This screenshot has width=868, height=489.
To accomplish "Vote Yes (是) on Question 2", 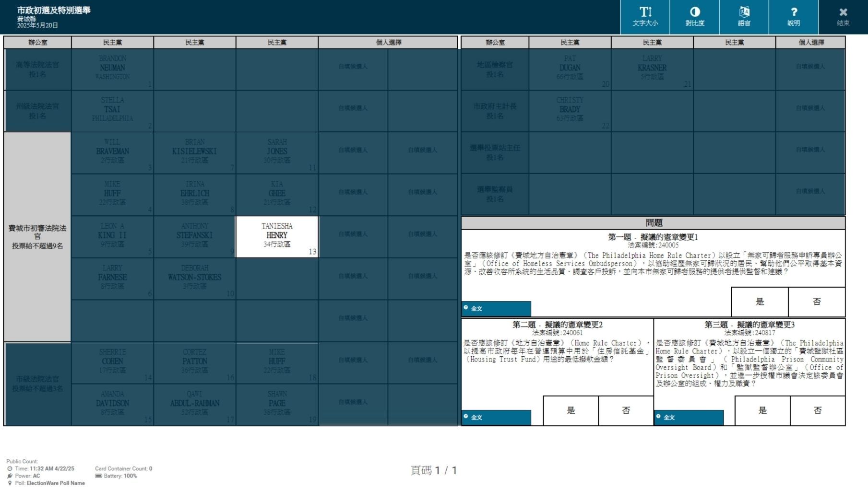I will pos(571,410).
